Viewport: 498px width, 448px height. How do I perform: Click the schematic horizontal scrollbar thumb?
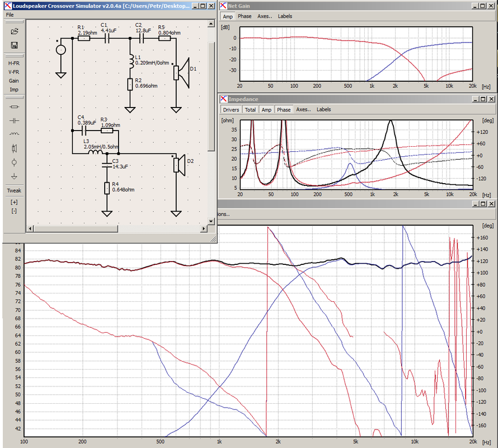(x=76, y=228)
